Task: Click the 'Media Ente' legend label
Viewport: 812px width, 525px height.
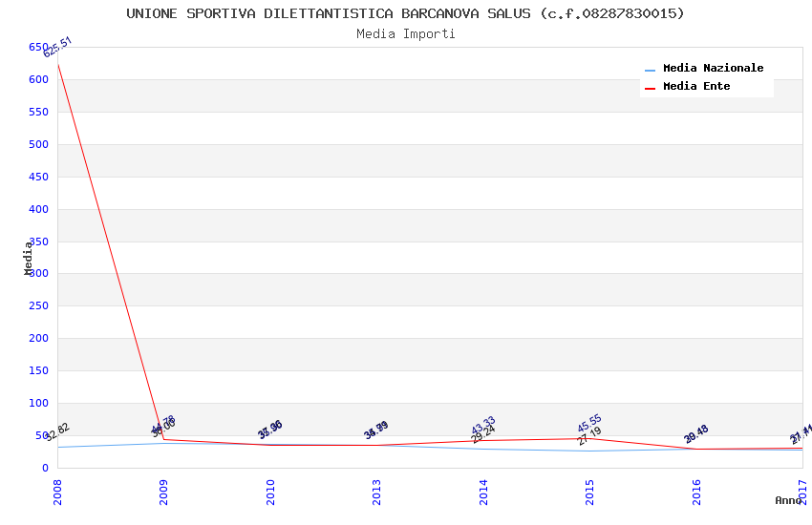Action: click(x=696, y=86)
